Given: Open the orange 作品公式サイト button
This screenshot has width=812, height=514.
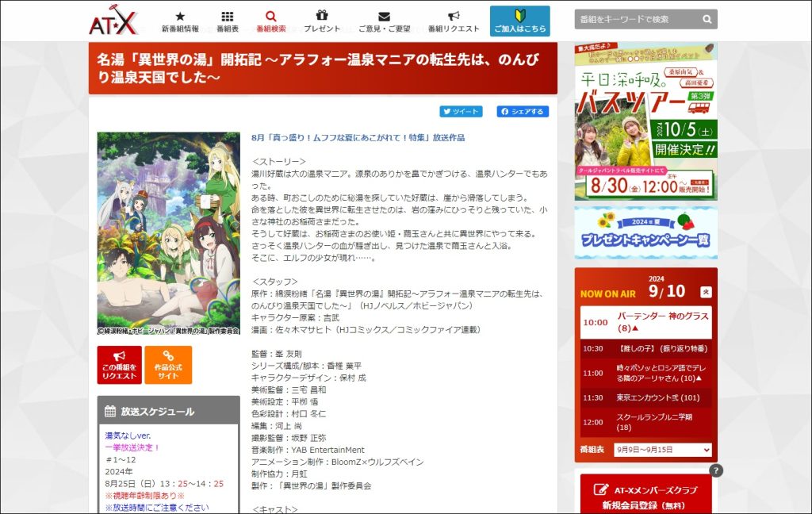Looking at the screenshot, I should pyautogui.click(x=168, y=365).
